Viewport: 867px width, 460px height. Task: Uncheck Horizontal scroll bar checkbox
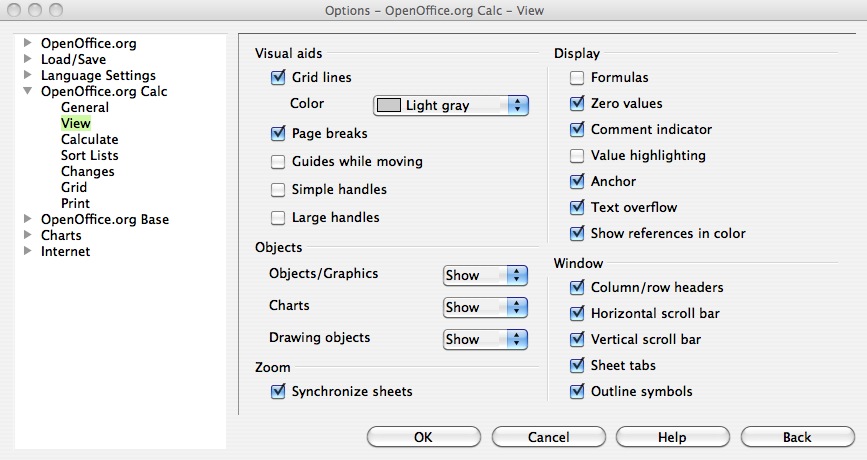(x=577, y=313)
